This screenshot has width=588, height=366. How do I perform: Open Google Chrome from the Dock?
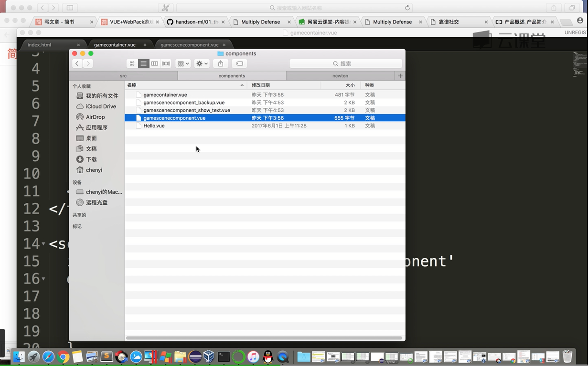63,356
